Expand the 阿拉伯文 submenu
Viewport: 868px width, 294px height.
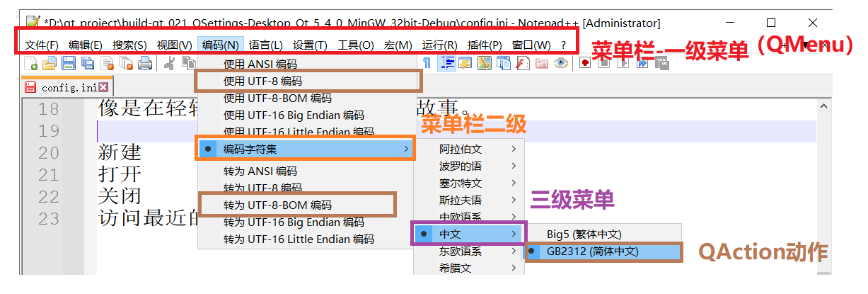click(x=469, y=149)
